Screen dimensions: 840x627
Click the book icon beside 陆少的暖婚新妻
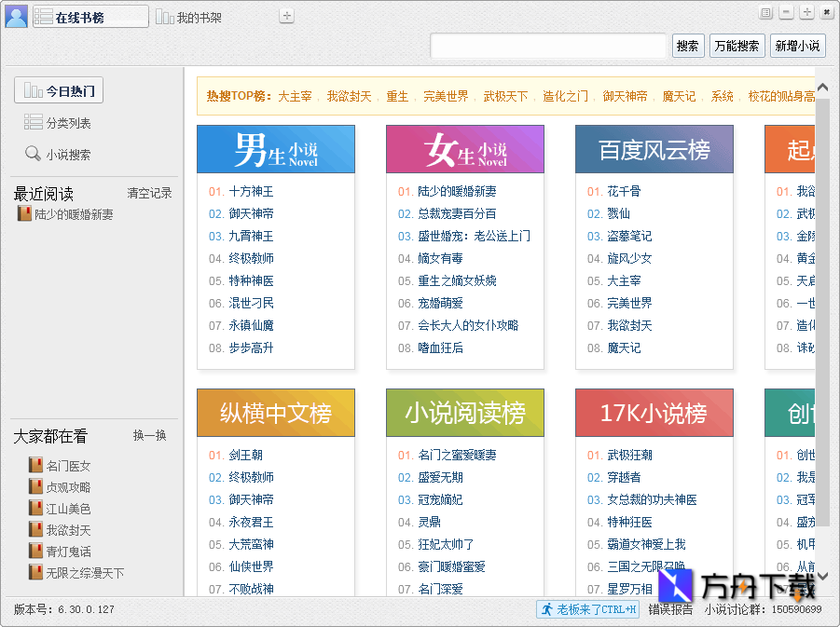[23, 212]
